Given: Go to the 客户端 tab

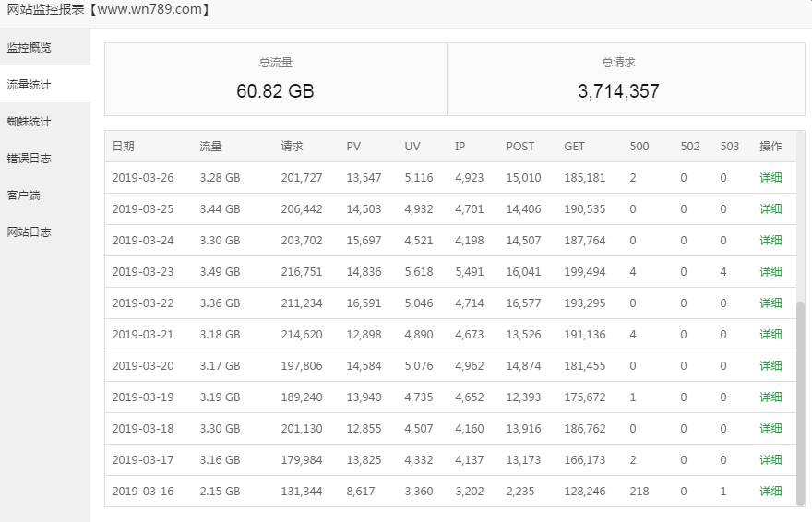Looking at the screenshot, I should 24,195.
